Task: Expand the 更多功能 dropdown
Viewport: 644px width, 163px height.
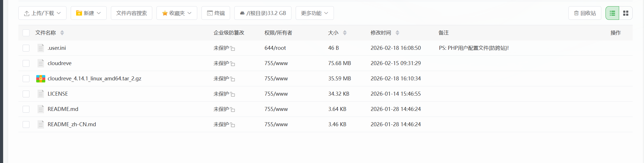Action: [x=315, y=13]
